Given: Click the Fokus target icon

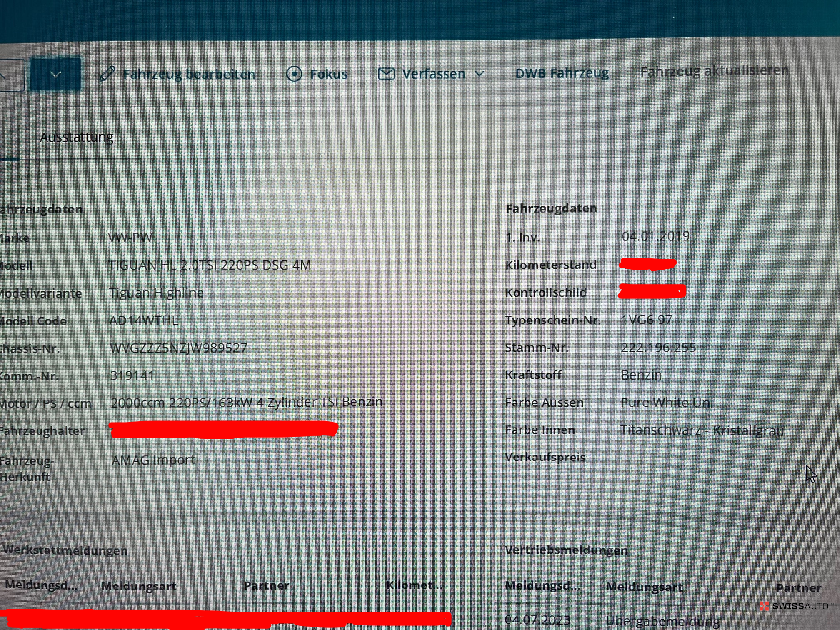Looking at the screenshot, I should pyautogui.click(x=294, y=74).
